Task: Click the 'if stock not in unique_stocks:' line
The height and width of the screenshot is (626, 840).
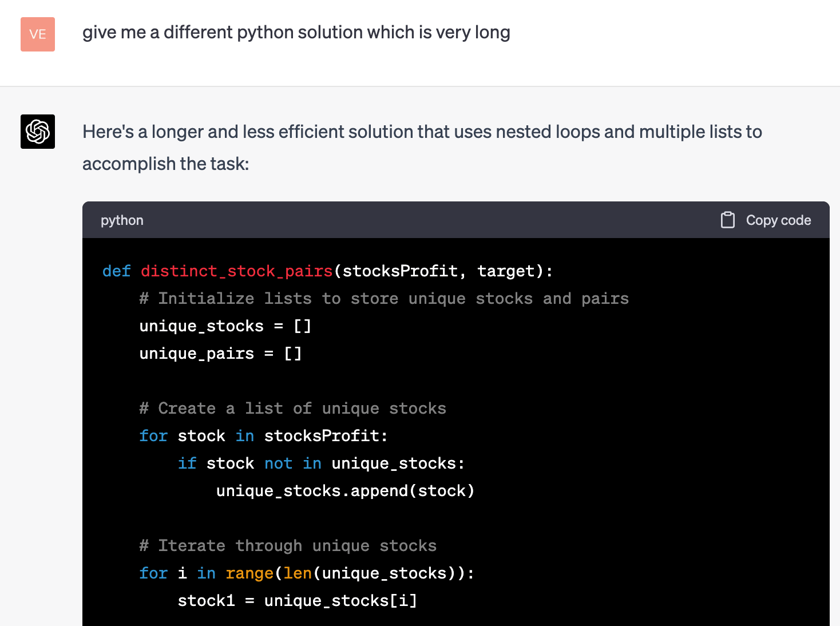Action: [x=321, y=463]
